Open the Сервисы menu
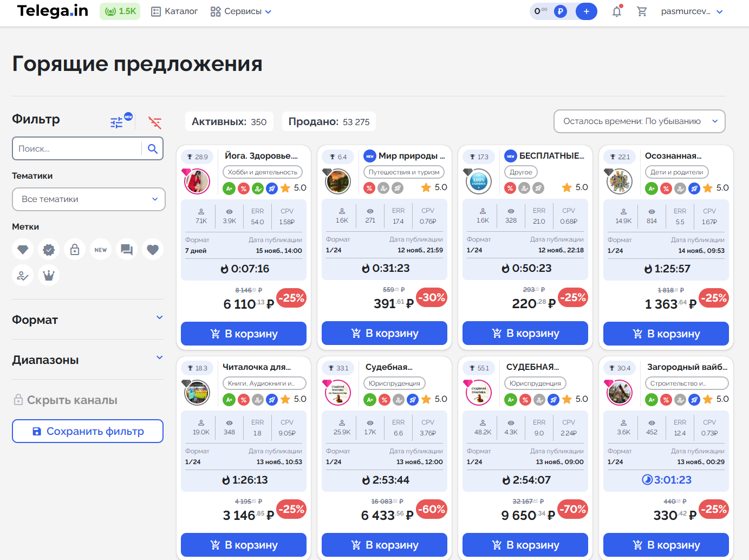 pos(241,11)
